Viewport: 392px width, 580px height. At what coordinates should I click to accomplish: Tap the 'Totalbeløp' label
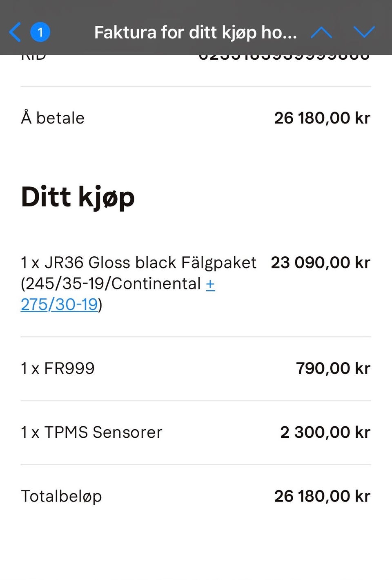click(61, 496)
